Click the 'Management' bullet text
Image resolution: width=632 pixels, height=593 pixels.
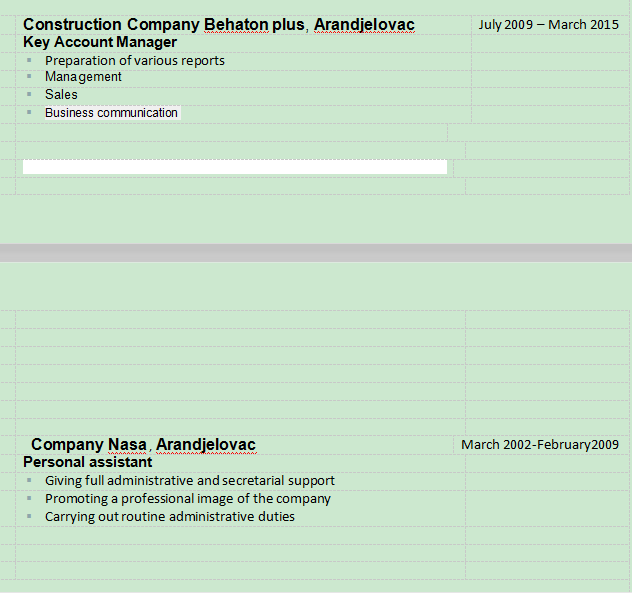tap(83, 77)
